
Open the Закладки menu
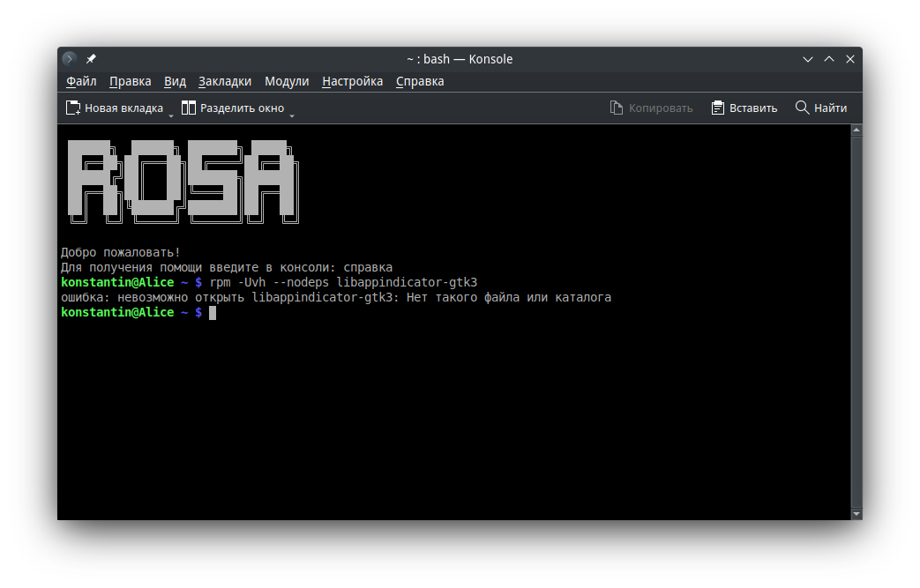(225, 81)
